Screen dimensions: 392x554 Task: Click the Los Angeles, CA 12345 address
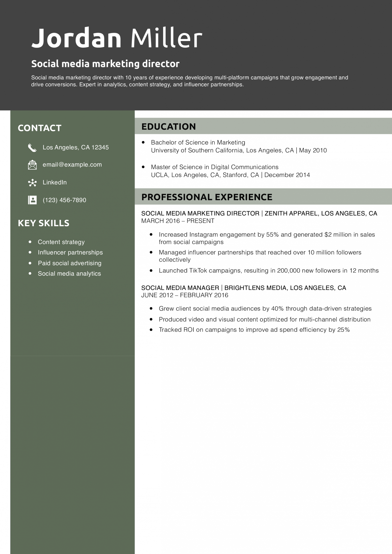[76, 147]
